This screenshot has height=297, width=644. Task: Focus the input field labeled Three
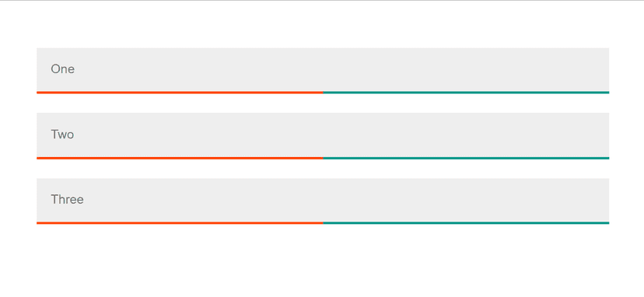pyautogui.click(x=323, y=200)
